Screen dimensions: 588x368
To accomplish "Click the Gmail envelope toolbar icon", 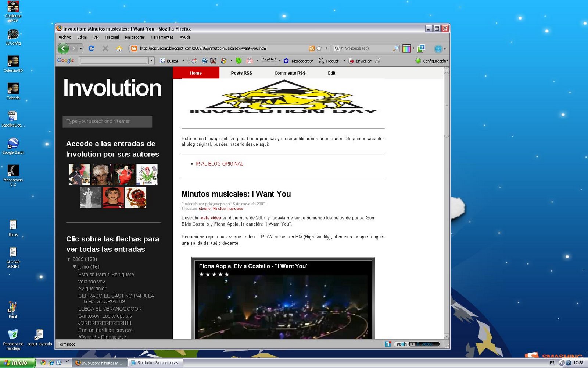I will click(x=250, y=61).
